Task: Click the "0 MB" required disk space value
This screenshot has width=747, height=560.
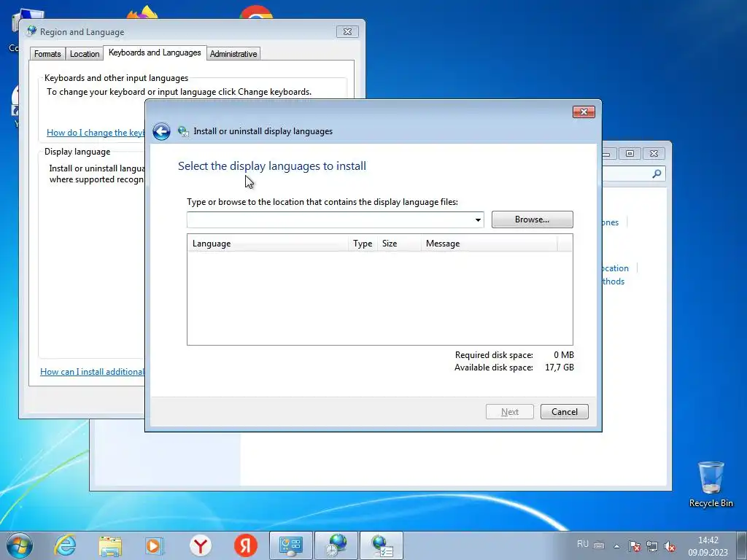Action: tap(564, 355)
